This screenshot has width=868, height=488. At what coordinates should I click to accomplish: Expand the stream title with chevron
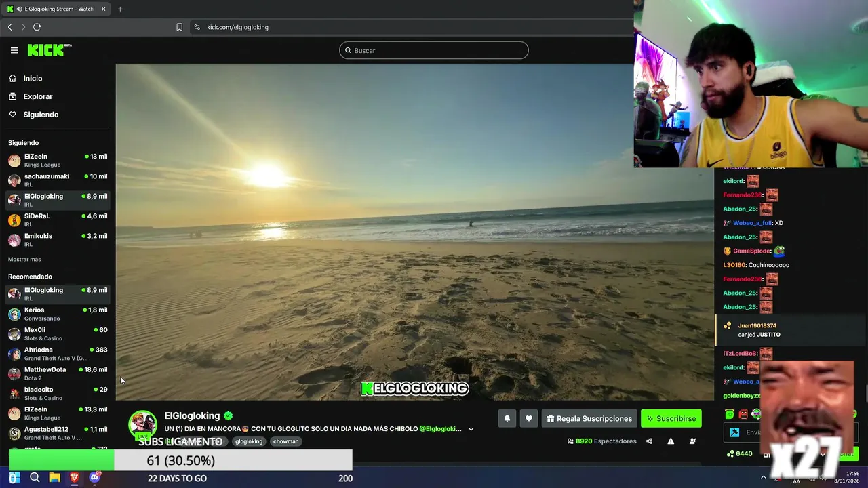tap(471, 429)
